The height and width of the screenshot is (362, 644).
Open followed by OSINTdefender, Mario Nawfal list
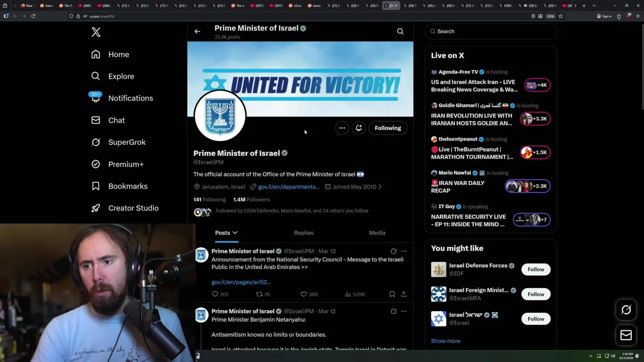pos(292,211)
